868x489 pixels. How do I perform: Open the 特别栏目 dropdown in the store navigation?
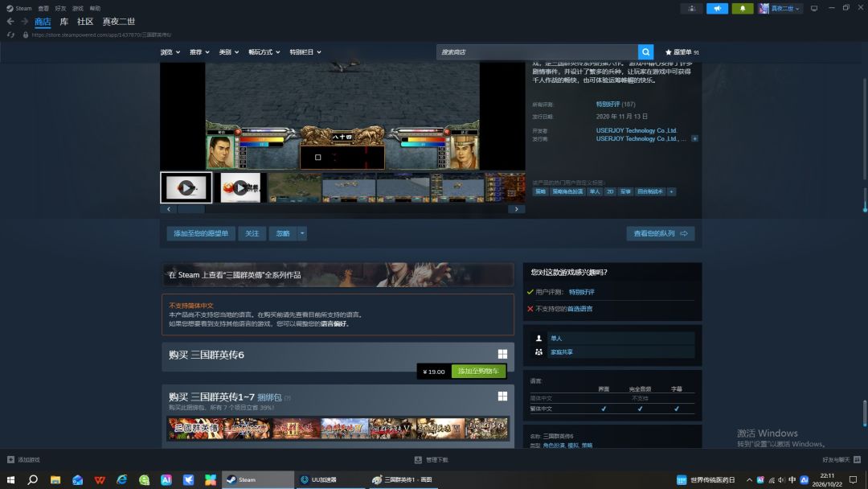pos(305,52)
